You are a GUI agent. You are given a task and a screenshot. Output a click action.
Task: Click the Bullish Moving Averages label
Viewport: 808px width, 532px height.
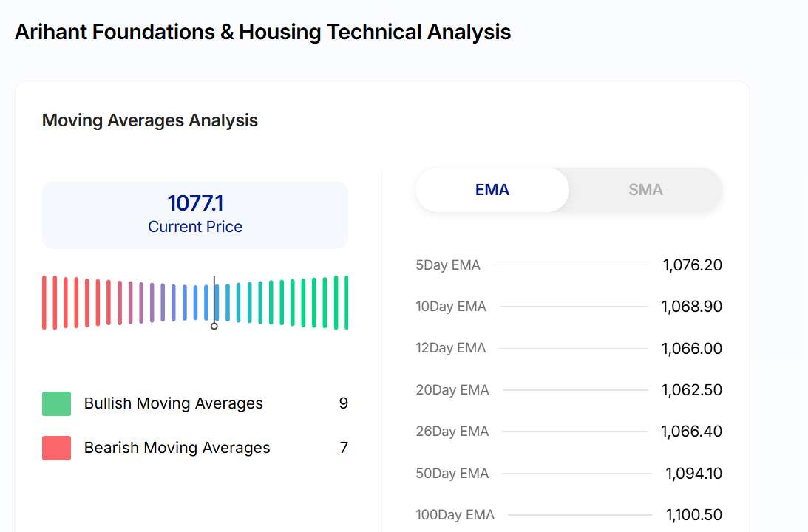[174, 403]
